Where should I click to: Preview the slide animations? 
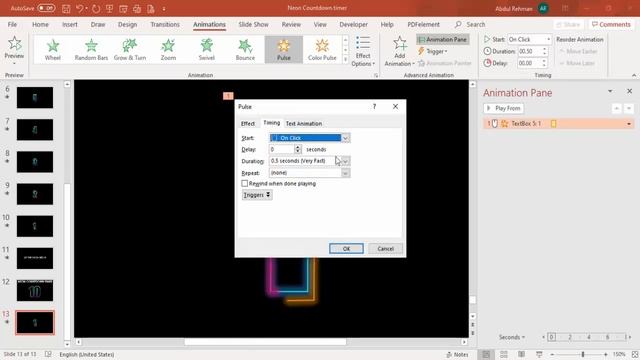pos(14,50)
